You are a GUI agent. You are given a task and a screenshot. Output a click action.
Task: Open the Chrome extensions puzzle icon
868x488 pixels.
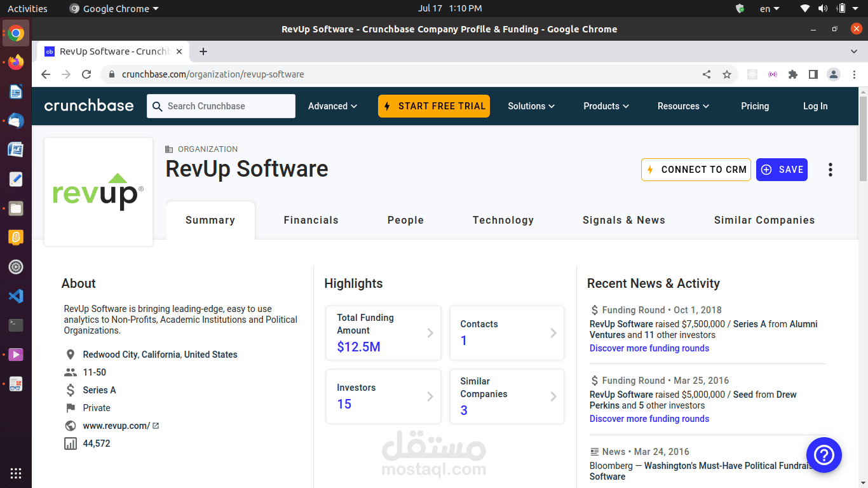click(793, 74)
